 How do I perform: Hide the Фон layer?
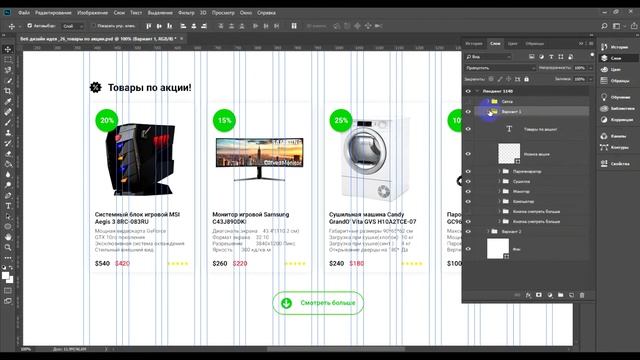pyautogui.click(x=468, y=249)
